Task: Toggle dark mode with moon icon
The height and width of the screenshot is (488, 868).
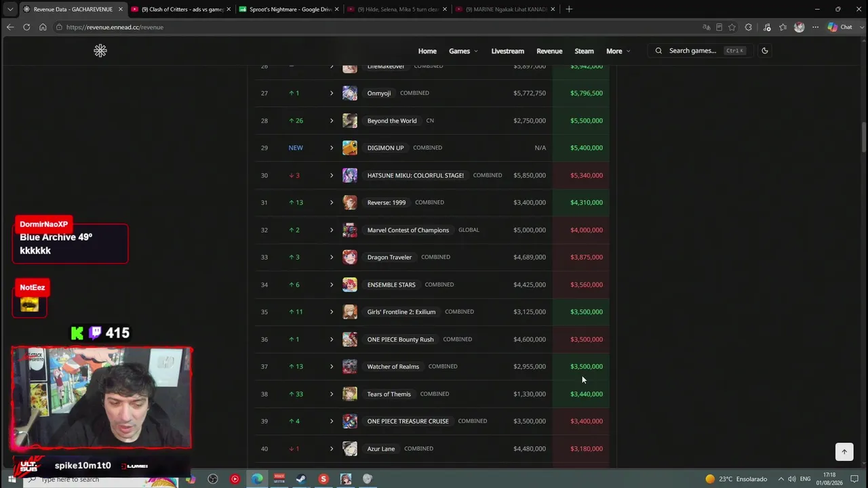Action: point(765,51)
